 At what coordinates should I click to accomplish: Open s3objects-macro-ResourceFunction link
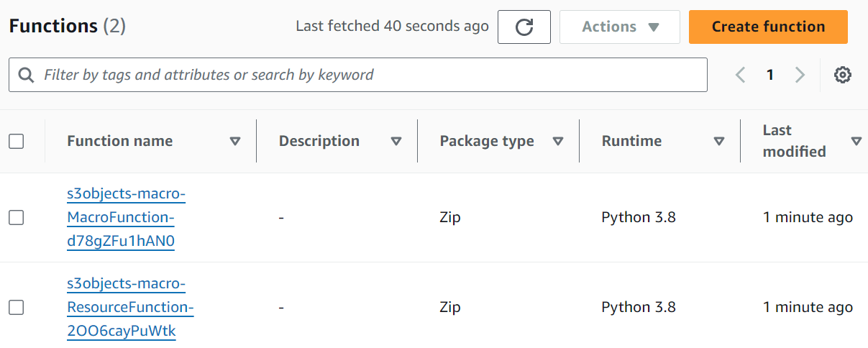(x=129, y=308)
